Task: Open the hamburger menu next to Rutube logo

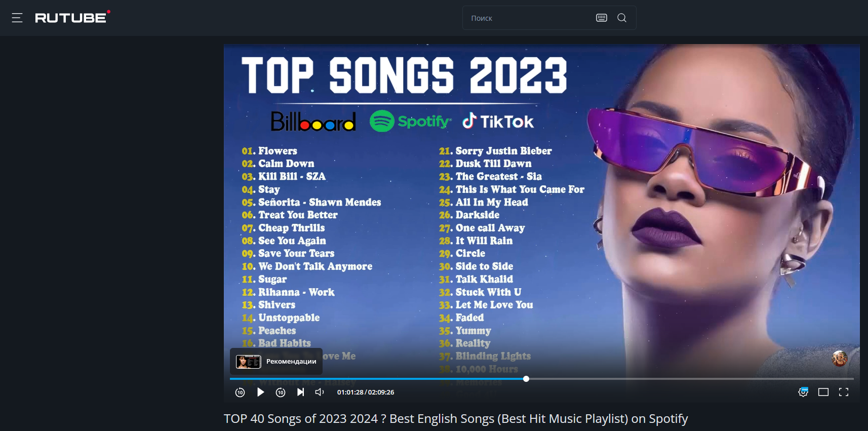Action: coord(17,18)
